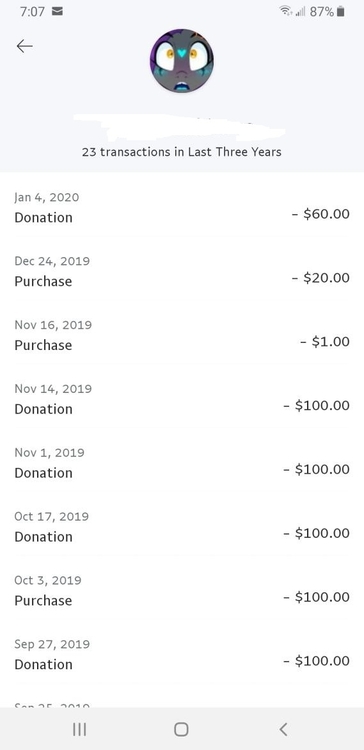Open the Oct 17, 2019 Donation entry

pyautogui.click(x=182, y=527)
